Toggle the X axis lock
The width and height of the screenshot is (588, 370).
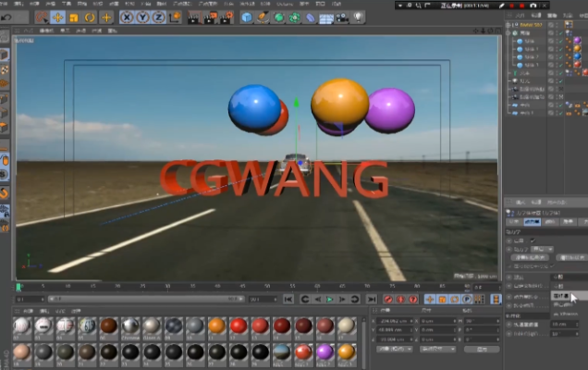pos(128,17)
